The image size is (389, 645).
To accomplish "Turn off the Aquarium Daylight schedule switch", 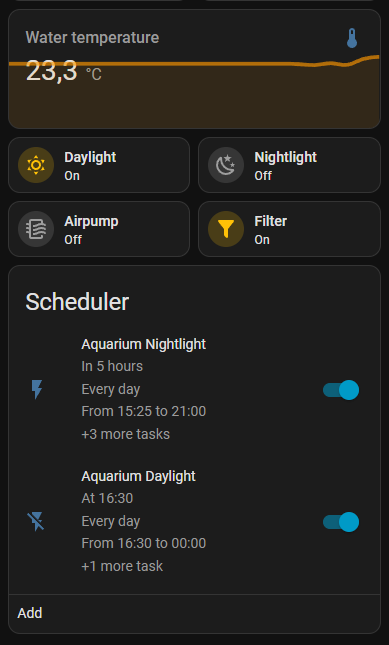I will tap(341, 522).
